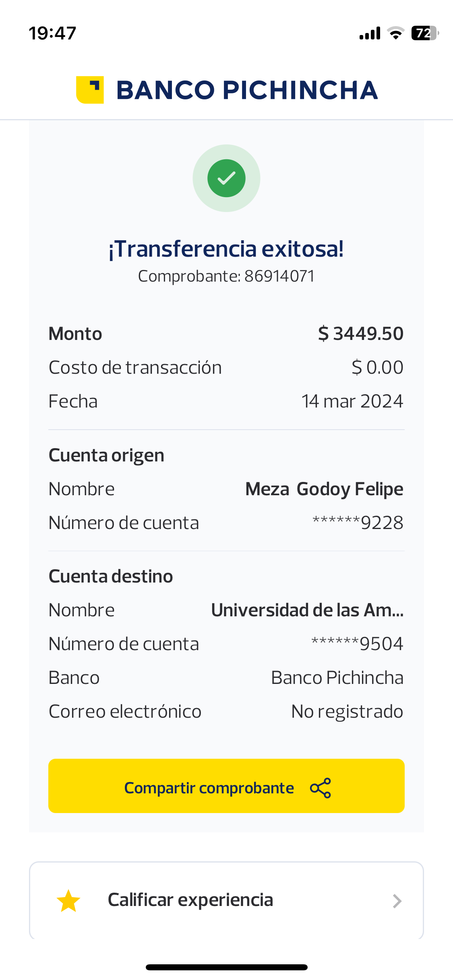The image size is (453, 980).
Task: Tap the Wi-Fi signal icon
Action: pos(395,33)
